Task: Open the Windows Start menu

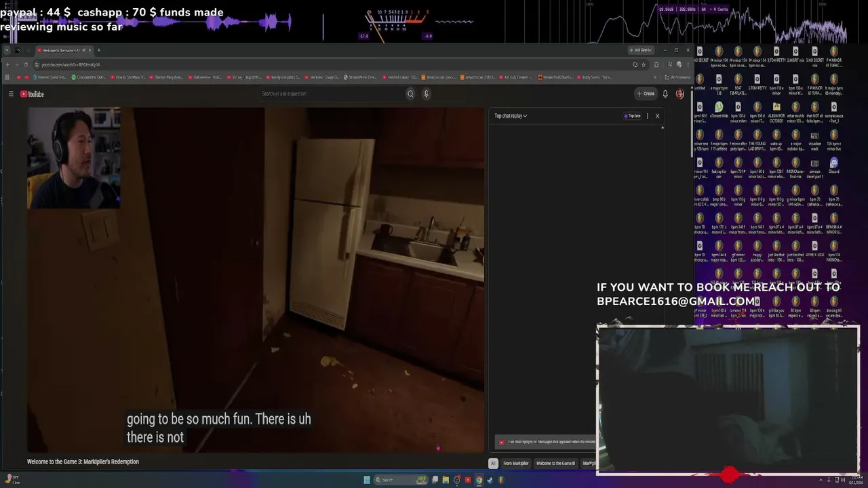Action: pos(367,480)
